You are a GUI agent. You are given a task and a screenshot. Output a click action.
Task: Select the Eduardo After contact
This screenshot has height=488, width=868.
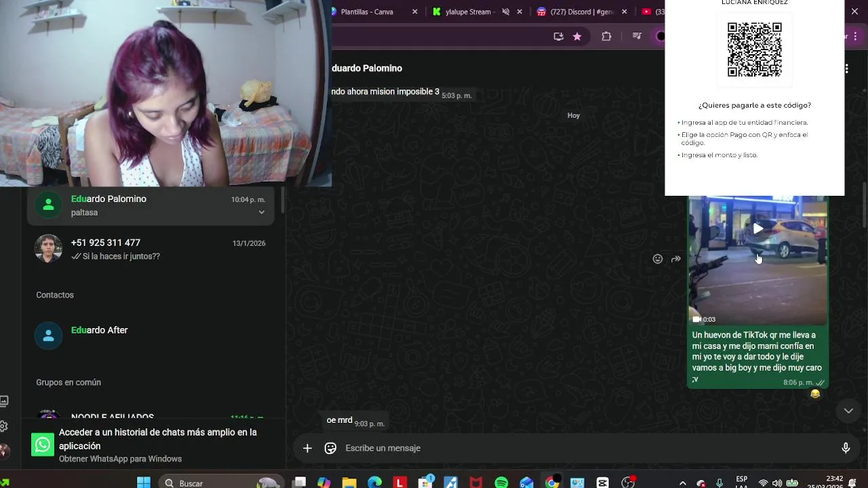151,335
